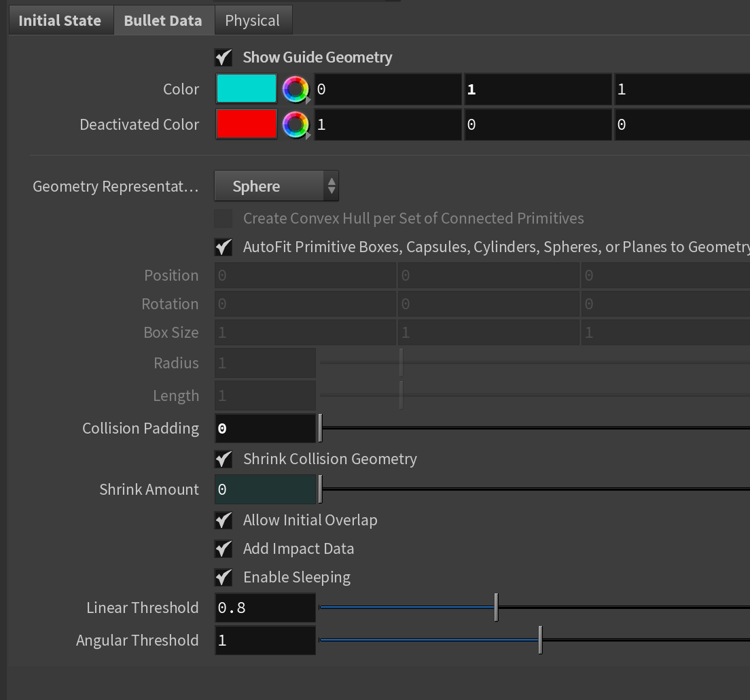Open color wheel picker for Color
The width and height of the screenshot is (750, 700).
(x=296, y=90)
